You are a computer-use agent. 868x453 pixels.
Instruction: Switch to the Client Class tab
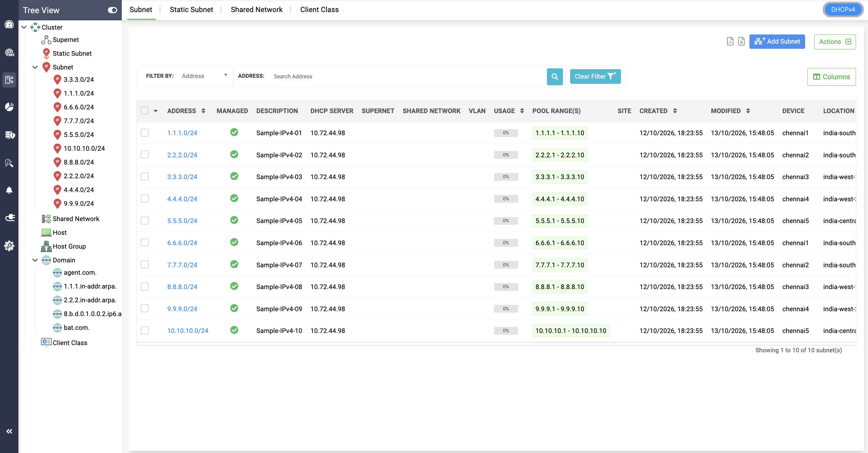(x=319, y=10)
